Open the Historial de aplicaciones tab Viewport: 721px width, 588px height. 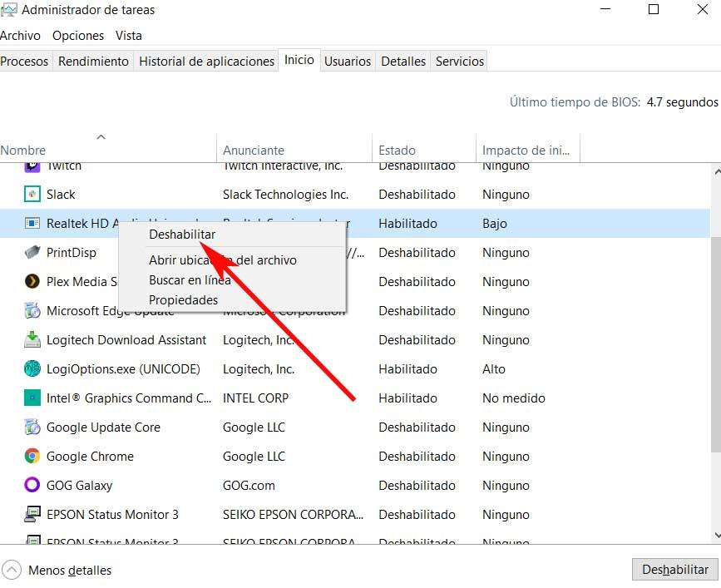tap(206, 62)
